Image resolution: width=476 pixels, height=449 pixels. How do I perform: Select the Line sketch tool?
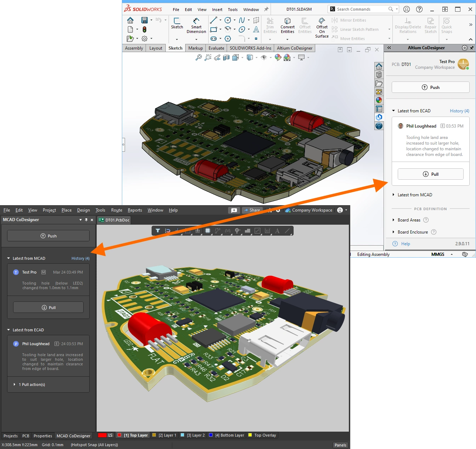tap(214, 20)
